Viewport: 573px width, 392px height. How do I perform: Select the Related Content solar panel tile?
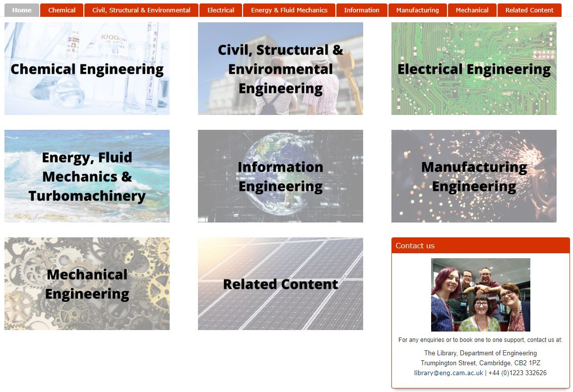[280, 283]
